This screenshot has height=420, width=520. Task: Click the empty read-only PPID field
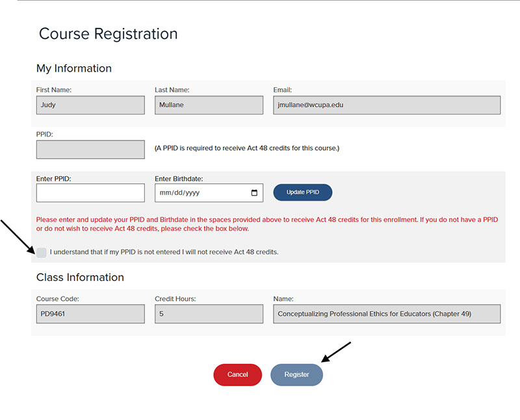click(x=90, y=150)
